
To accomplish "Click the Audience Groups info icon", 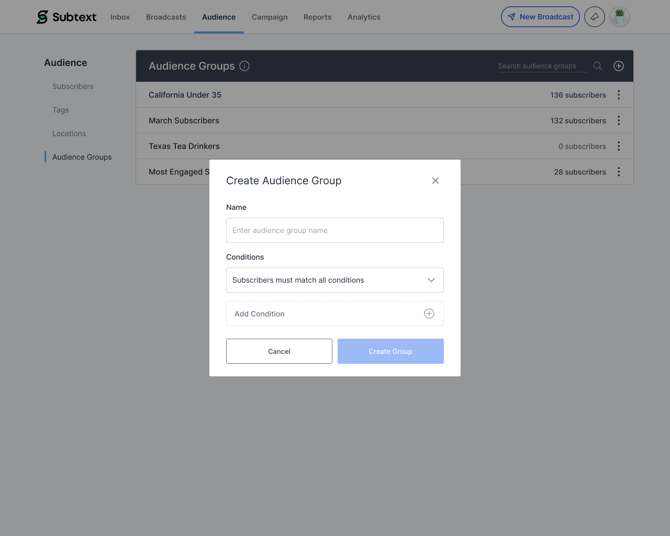I will click(244, 66).
